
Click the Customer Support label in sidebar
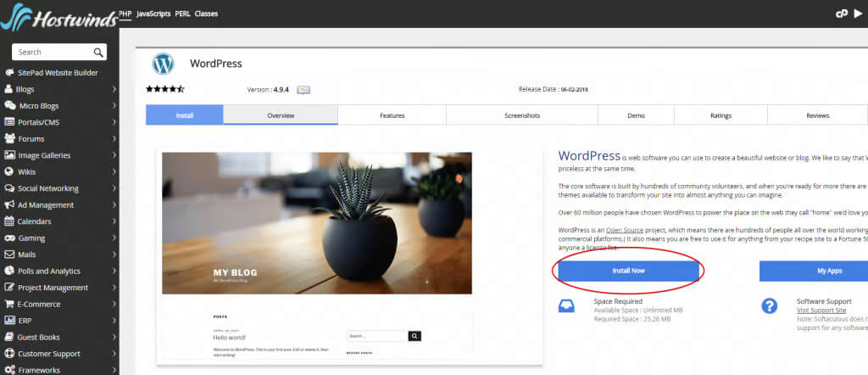[48, 354]
